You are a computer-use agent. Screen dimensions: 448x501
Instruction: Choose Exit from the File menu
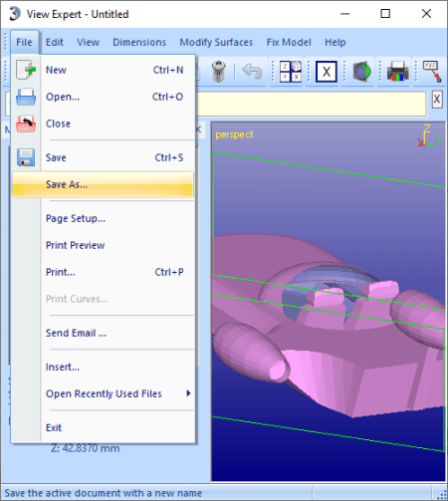(x=103, y=427)
